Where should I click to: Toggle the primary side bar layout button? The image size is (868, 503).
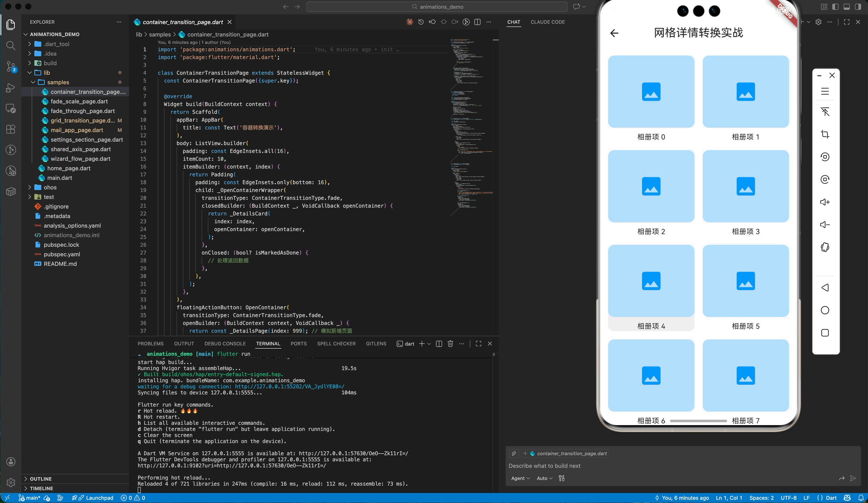pyautogui.click(x=835, y=7)
